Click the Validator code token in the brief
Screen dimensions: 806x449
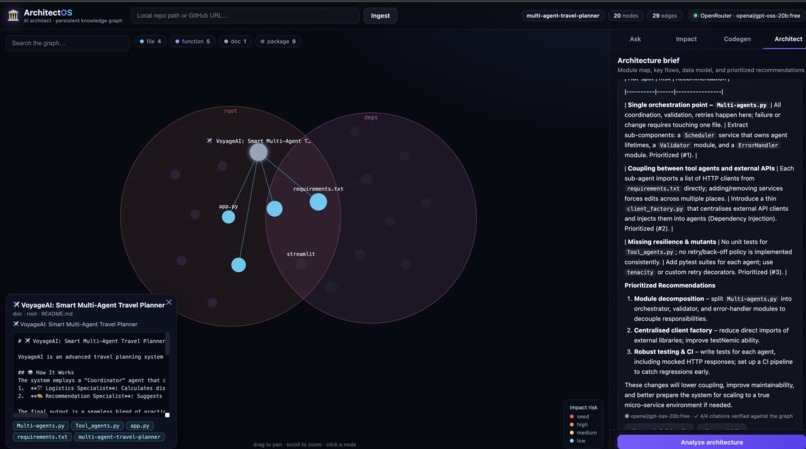(674, 145)
